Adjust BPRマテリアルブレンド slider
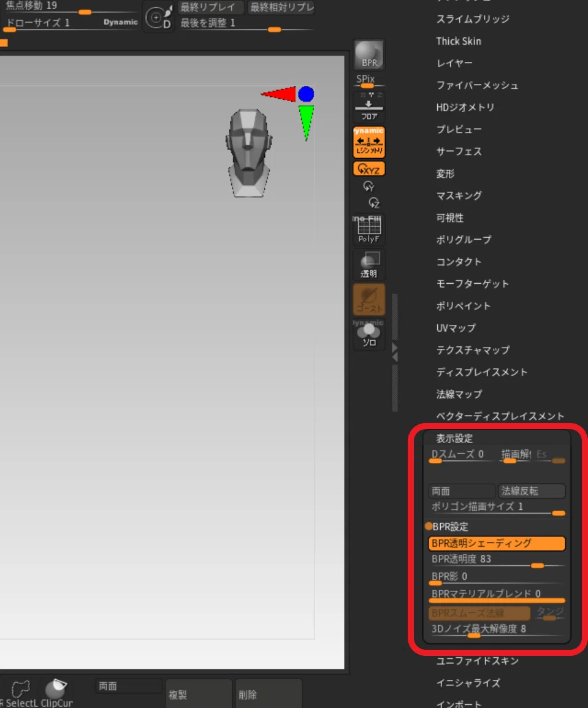The width and height of the screenshot is (588, 708). pyautogui.click(x=497, y=596)
